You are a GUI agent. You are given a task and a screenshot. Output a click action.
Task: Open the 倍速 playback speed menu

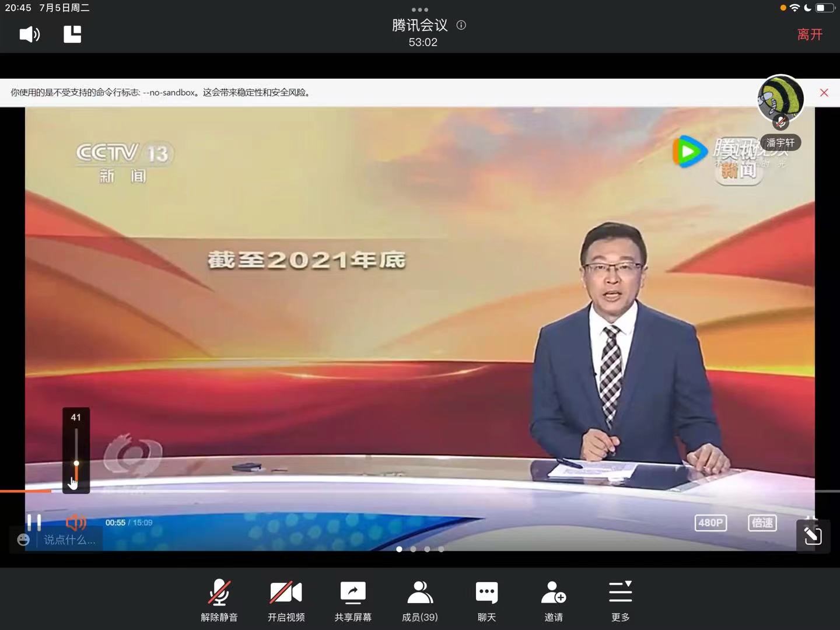pyautogui.click(x=762, y=523)
